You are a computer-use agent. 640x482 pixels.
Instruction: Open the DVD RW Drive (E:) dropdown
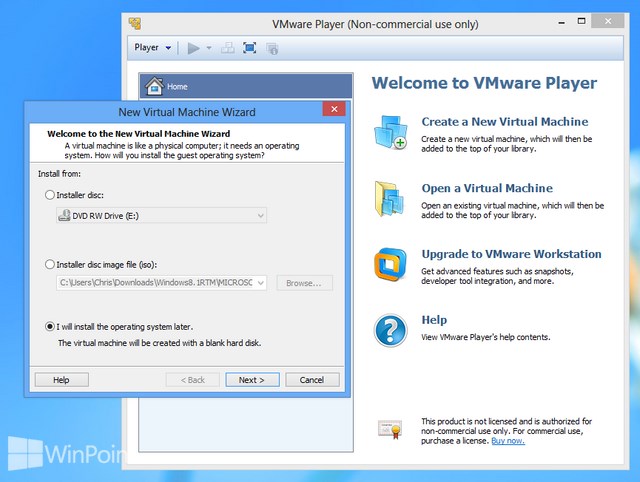point(161,215)
